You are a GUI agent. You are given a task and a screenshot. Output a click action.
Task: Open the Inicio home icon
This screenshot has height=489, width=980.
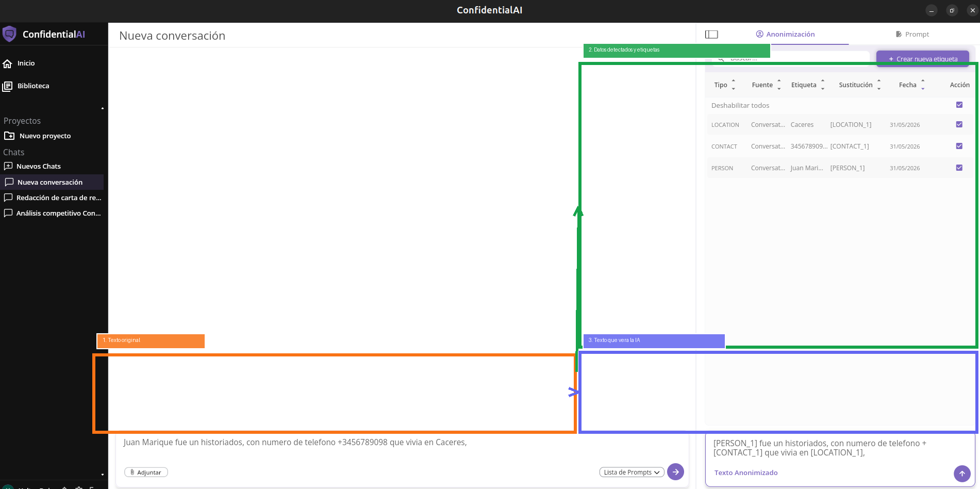click(x=7, y=63)
